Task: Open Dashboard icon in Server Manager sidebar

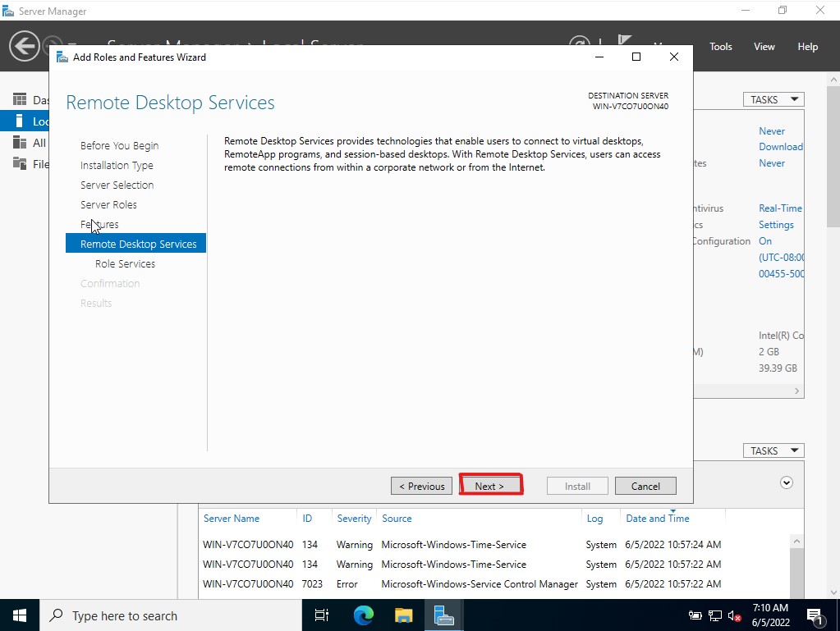Action: [x=19, y=99]
